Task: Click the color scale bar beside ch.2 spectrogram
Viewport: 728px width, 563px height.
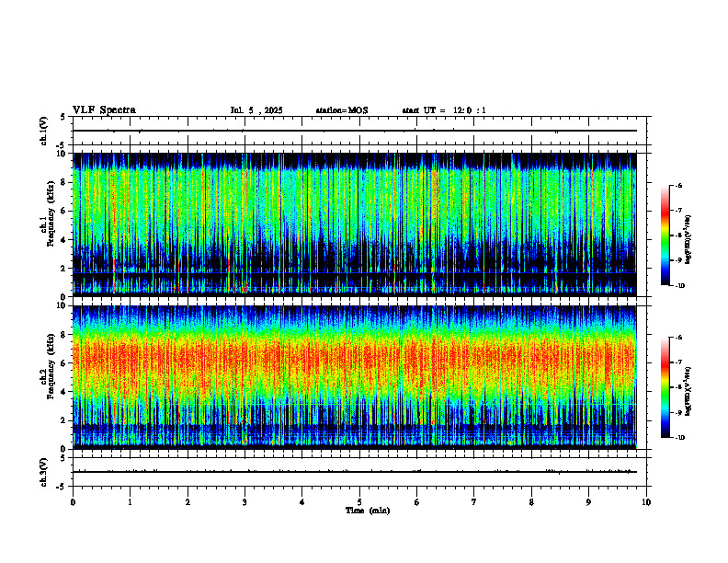Action: (x=665, y=387)
